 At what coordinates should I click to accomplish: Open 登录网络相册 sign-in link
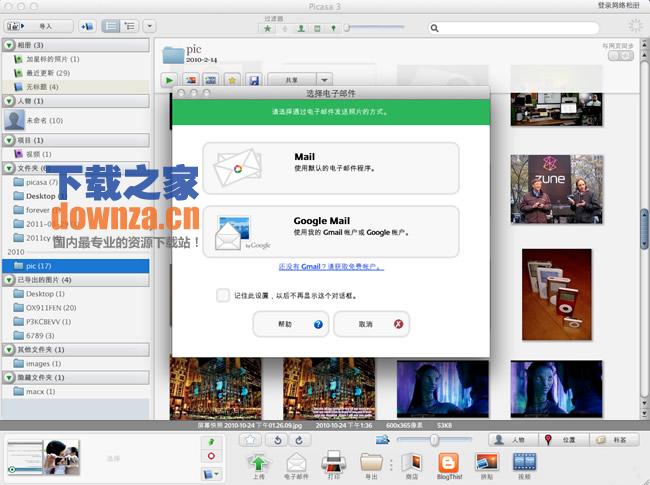[x=618, y=6]
